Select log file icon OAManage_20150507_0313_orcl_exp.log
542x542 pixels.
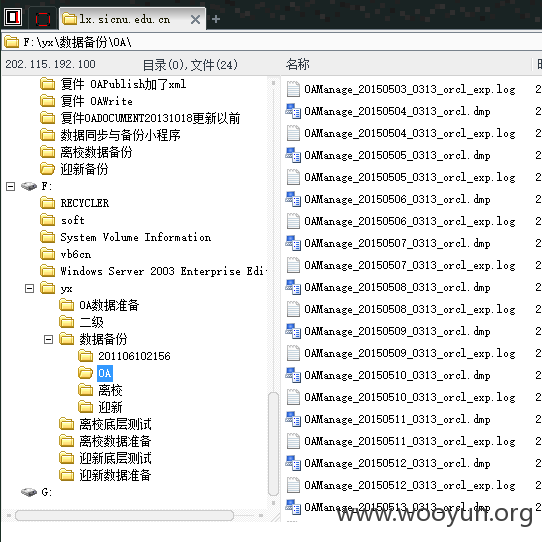pos(293,265)
